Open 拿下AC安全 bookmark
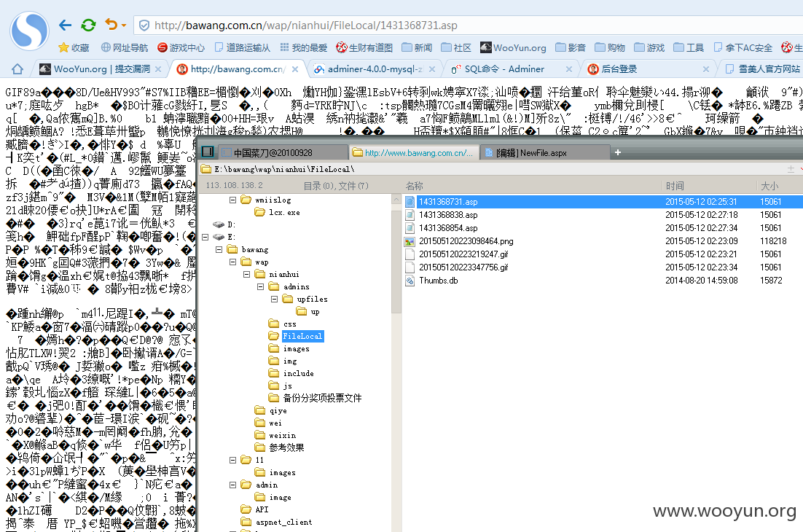The width and height of the screenshot is (803, 532). [x=743, y=47]
